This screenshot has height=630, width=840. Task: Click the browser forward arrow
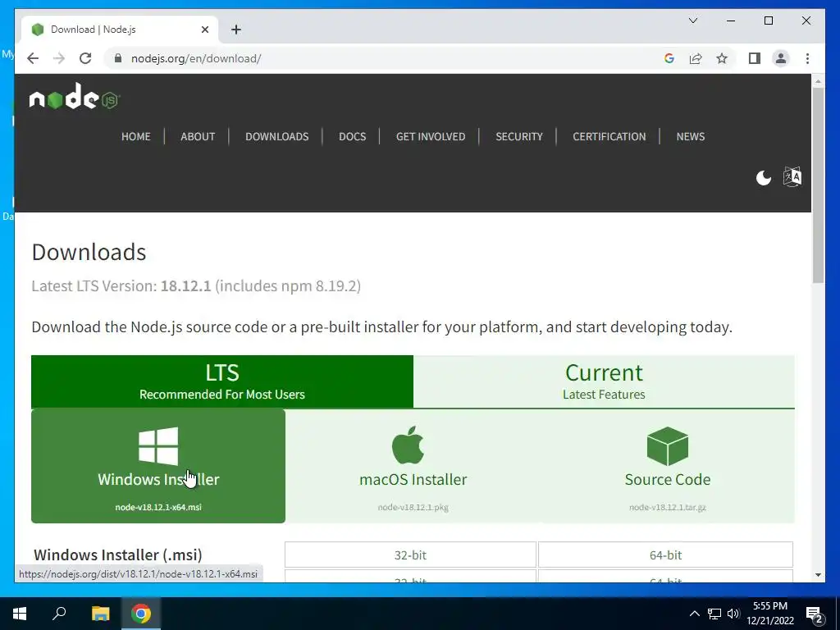coord(59,58)
